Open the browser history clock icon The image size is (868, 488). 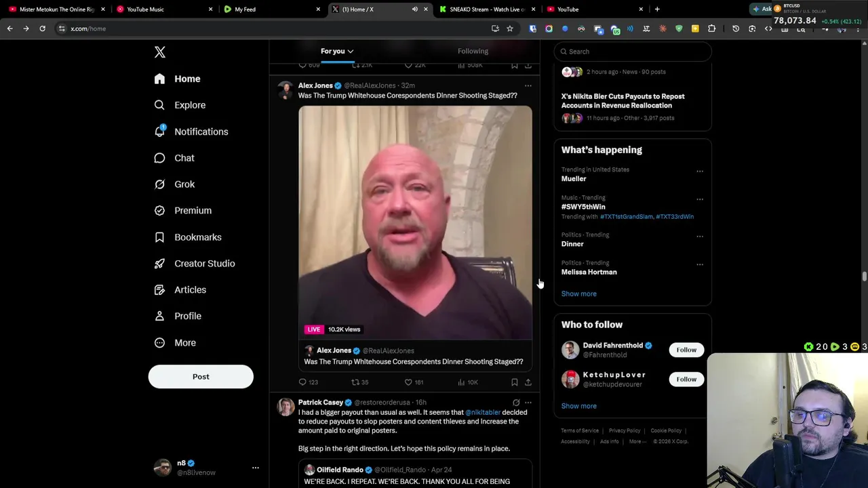[736, 28]
